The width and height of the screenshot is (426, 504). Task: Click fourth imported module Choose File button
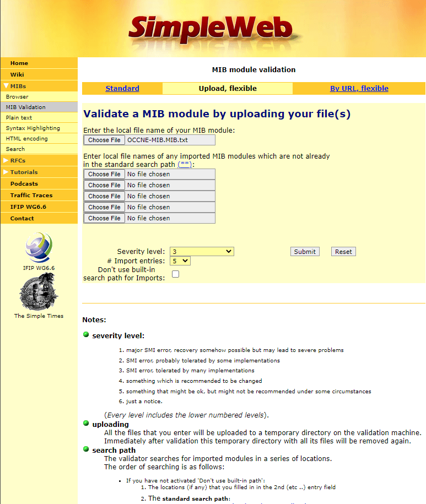[x=104, y=207]
